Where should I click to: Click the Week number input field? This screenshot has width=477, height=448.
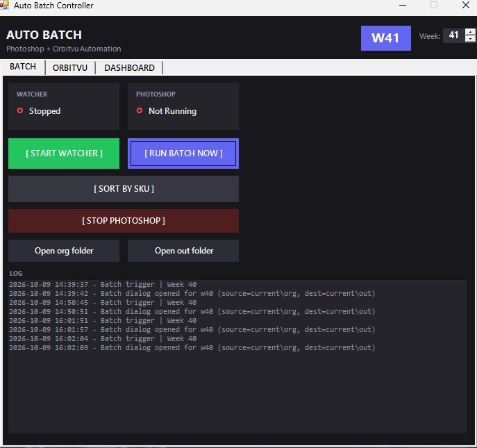coord(454,35)
